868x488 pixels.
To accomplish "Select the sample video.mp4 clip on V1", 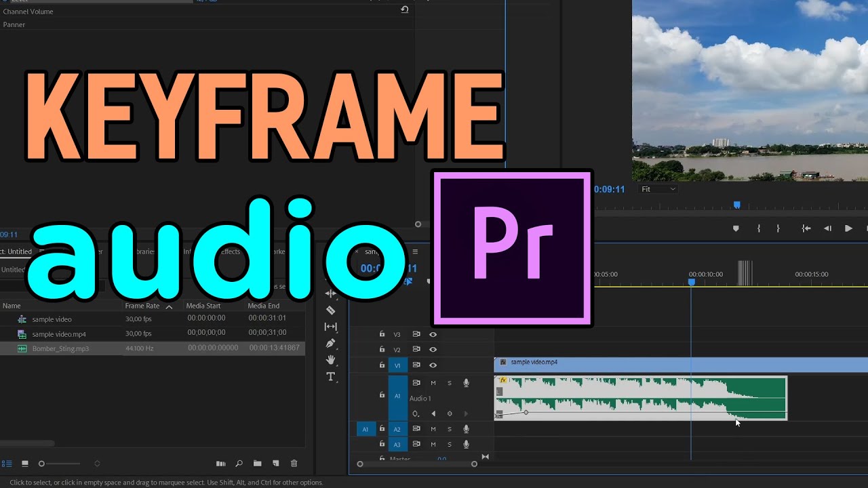I will [681, 365].
